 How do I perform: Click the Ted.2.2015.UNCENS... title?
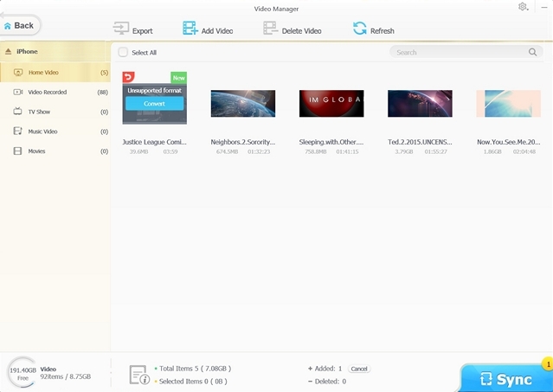coord(420,142)
